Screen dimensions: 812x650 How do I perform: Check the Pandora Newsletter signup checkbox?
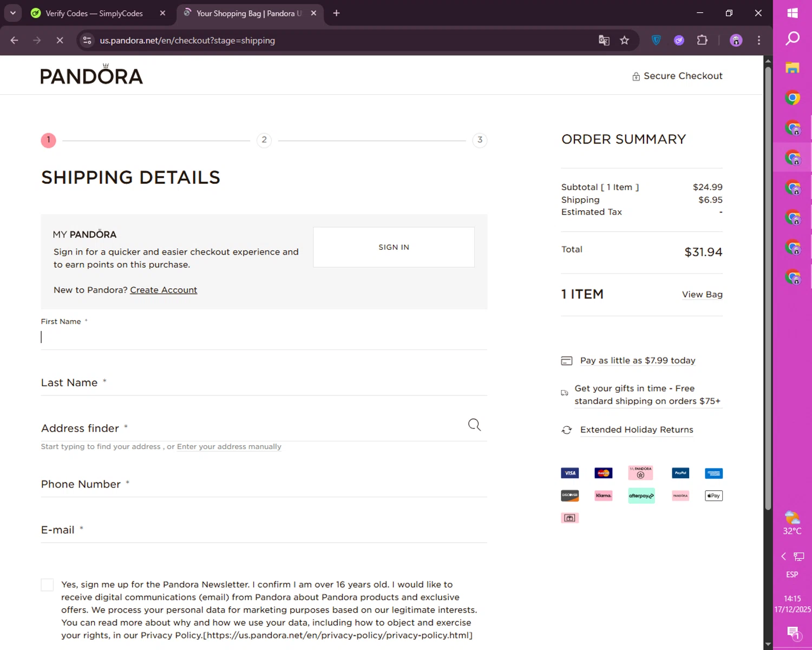point(48,585)
